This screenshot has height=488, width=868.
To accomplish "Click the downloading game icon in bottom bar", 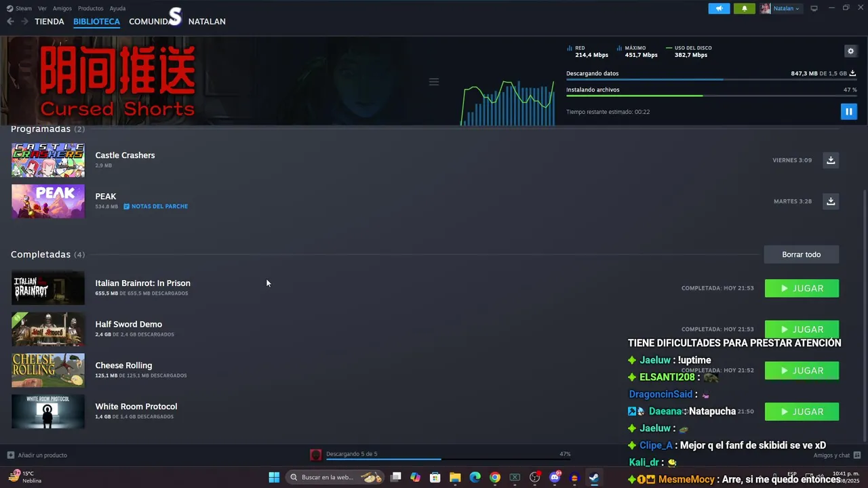I will [x=315, y=455].
